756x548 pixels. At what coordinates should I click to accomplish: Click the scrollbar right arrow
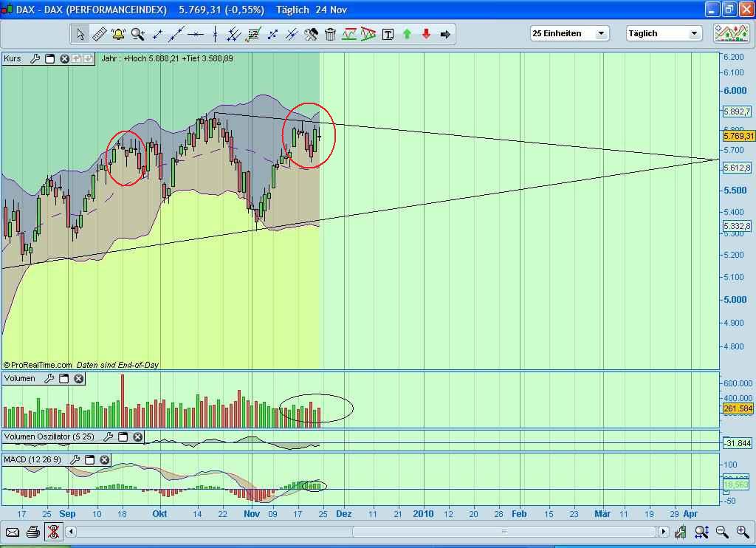coord(664,532)
